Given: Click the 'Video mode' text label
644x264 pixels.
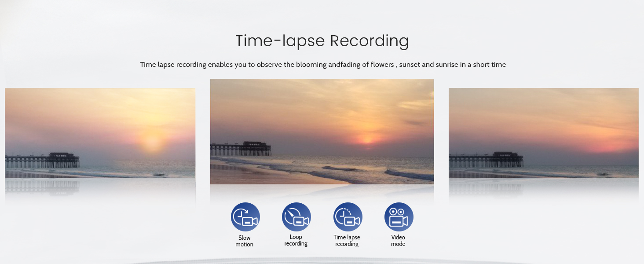Looking at the screenshot, I should [x=398, y=241].
